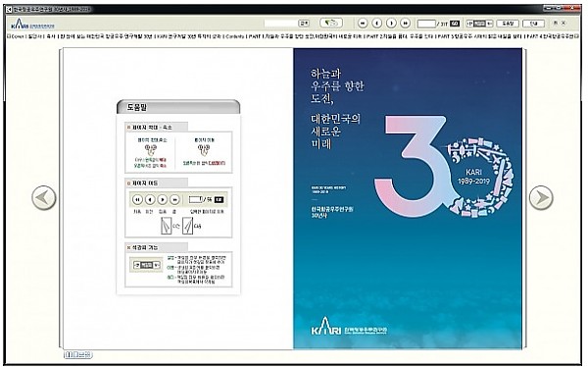Open the Cover section in navigation bar
Viewport: 588px width, 367px height.
(18, 36)
